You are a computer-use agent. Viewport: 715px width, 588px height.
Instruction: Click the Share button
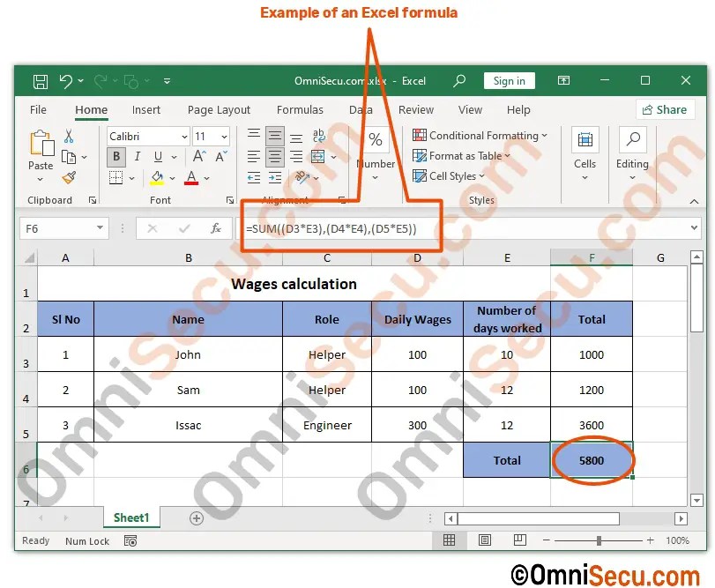(666, 109)
